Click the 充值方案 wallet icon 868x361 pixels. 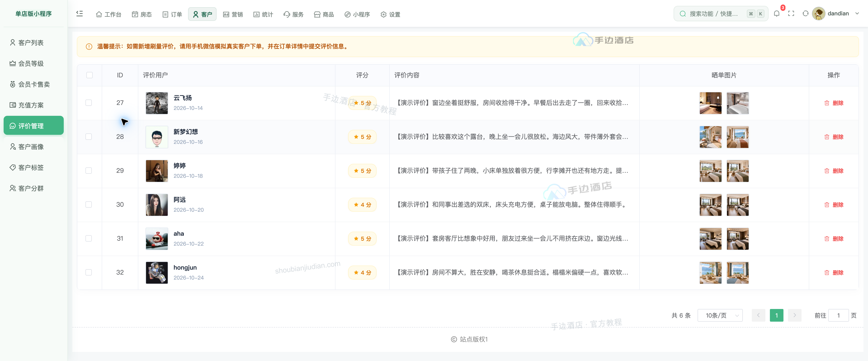(x=12, y=105)
